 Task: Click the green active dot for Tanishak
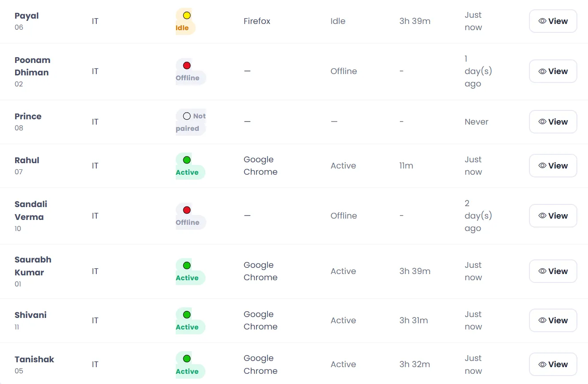tap(187, 359)
